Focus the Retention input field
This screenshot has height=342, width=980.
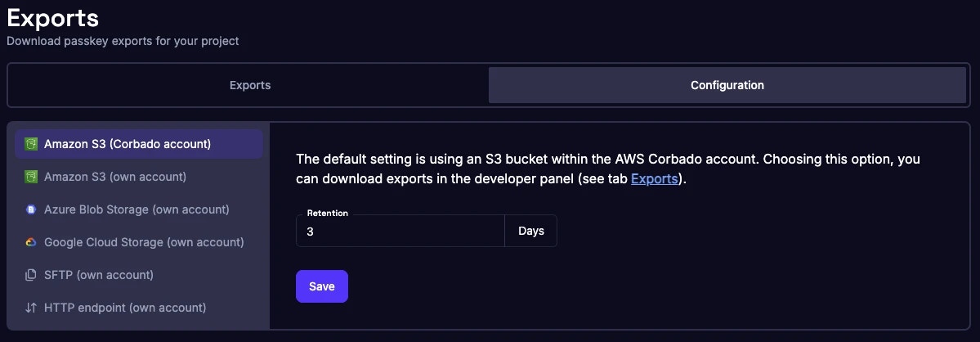401,232
